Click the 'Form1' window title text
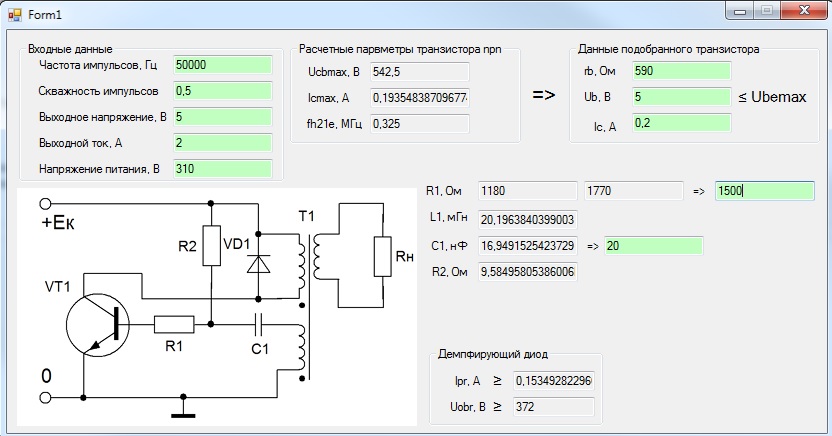832x436 pixels. (45, 15)
